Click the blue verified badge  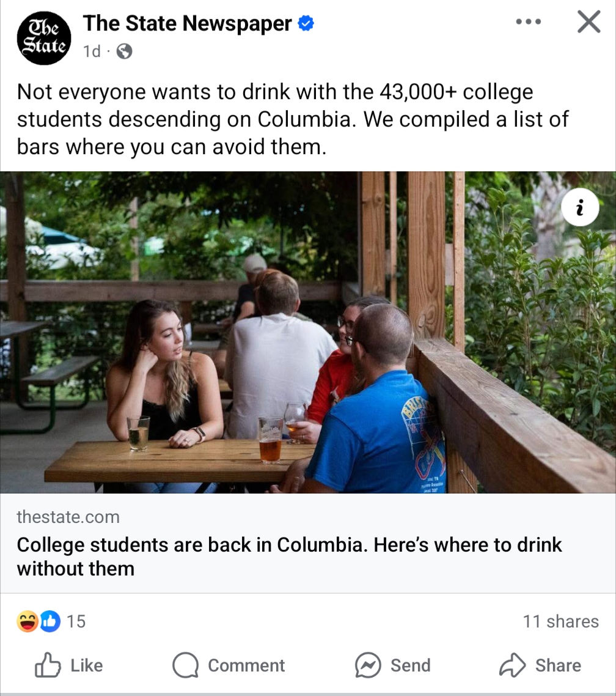(x=306, y=24)
